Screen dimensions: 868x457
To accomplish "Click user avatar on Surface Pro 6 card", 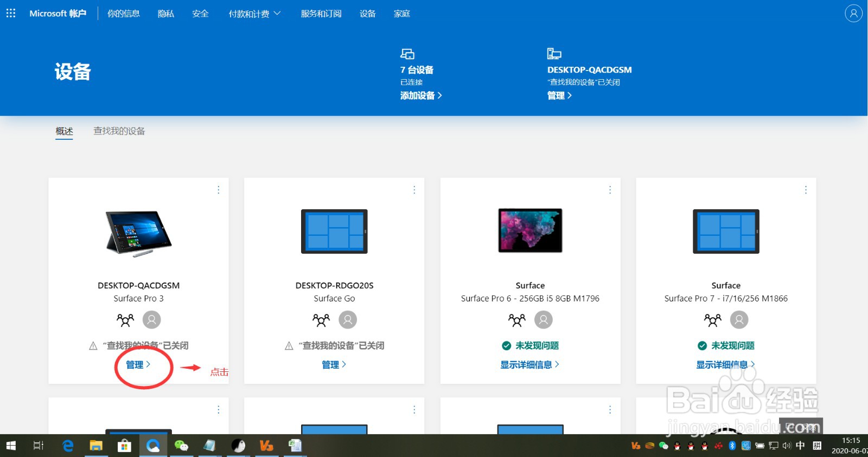I will pos(544,320).
